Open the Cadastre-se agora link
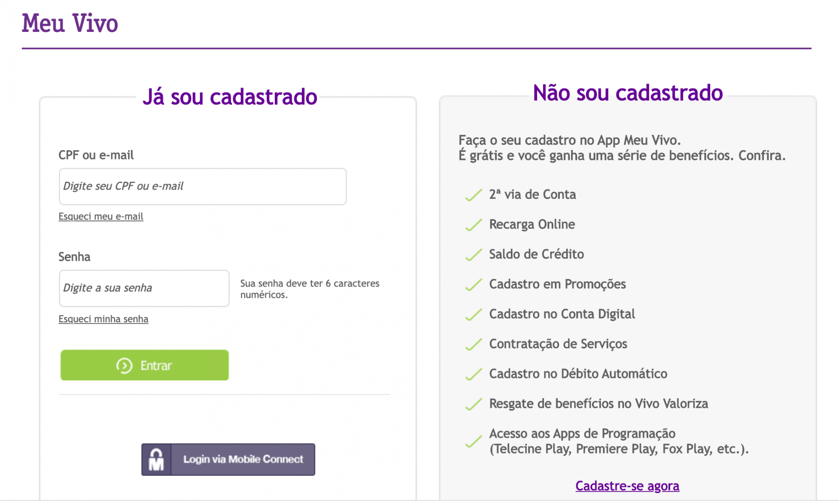839x504 pixels. point(627,486)
